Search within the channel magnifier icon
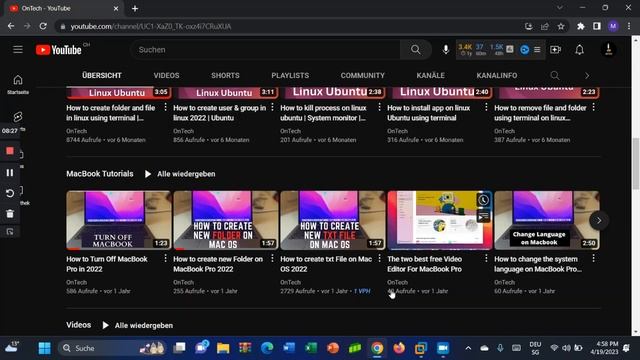Image resolution: width=640 pixels, height=360 pixels. pyautogui.click(x=555, y=76)
